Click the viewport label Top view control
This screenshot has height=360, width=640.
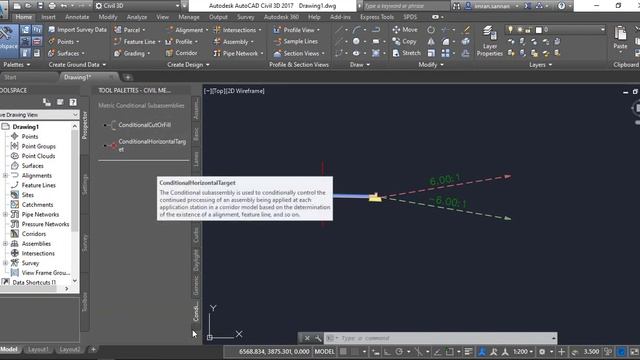[x=218, y=91]
